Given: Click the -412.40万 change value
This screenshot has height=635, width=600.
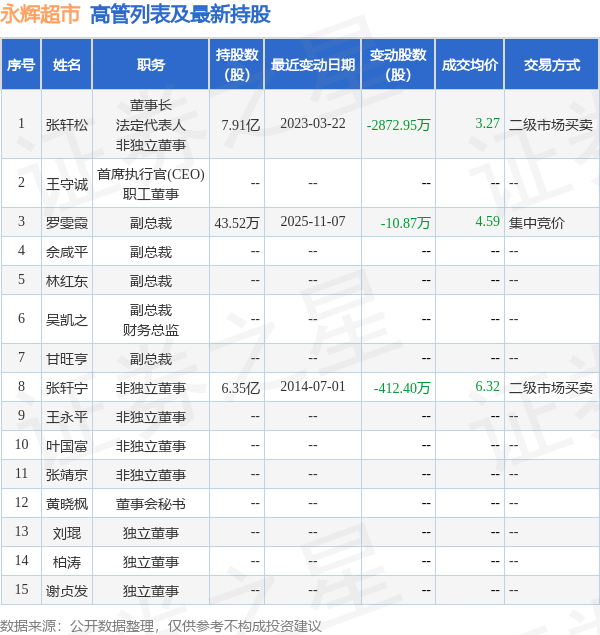Looking at the screenshot, I should (x=402, y=388).
